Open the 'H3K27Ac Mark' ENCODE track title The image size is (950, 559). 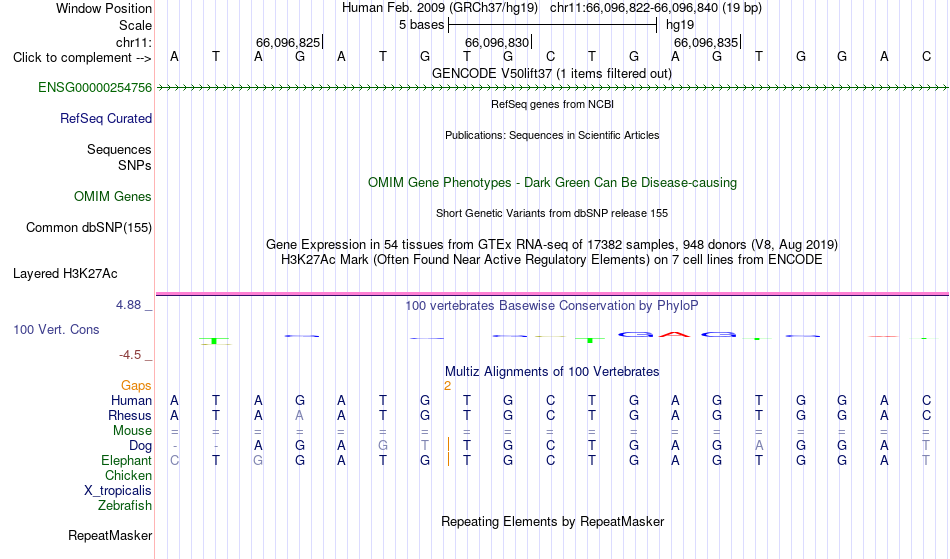click(552, 259)
